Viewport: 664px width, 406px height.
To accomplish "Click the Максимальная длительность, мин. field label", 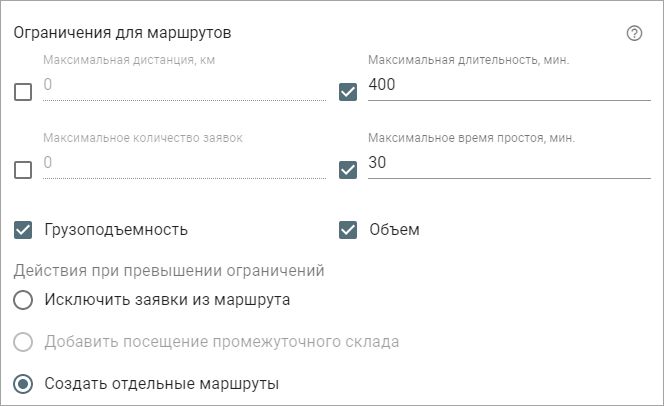I will click(x=468, y=60).
